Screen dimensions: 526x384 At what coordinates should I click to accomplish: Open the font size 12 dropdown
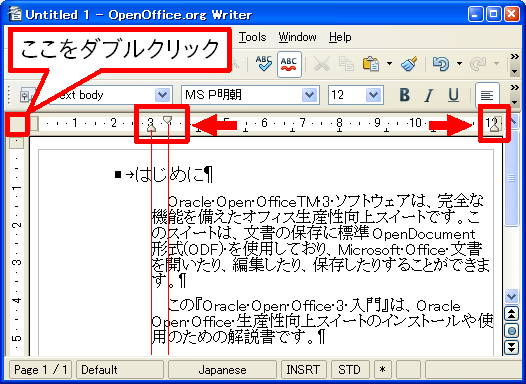373,95
